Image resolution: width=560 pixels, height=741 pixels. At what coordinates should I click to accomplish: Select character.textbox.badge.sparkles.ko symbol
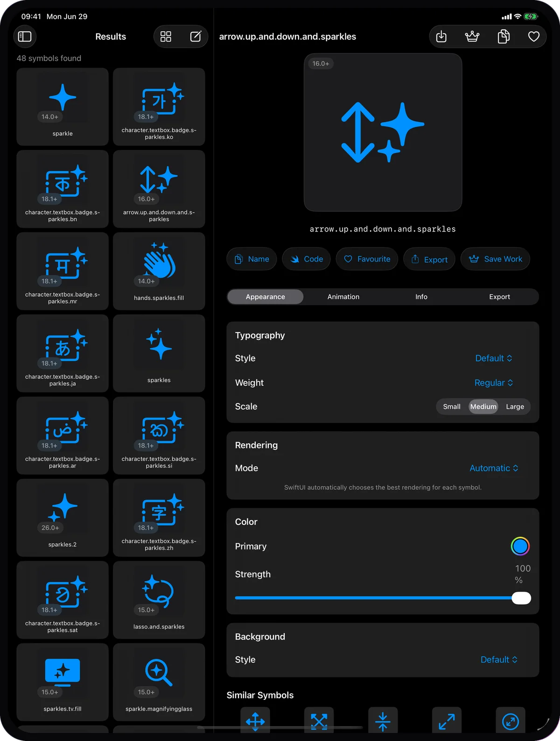coord(159,107)
